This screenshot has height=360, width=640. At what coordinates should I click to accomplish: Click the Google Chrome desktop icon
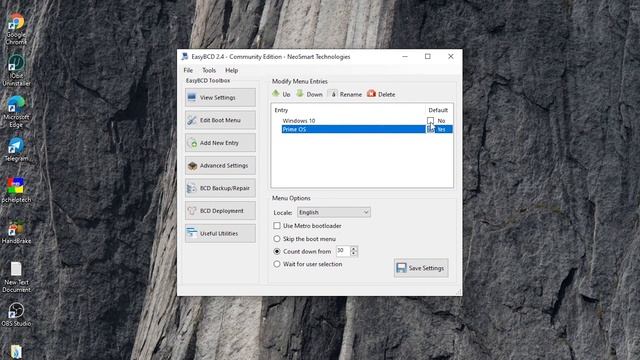tap(16, 29)
